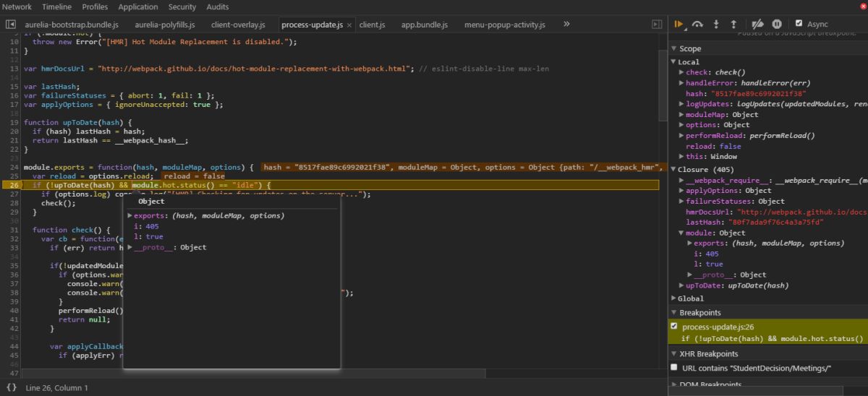
Task: Show the file navigator sidebar
Action: (11, 25)
